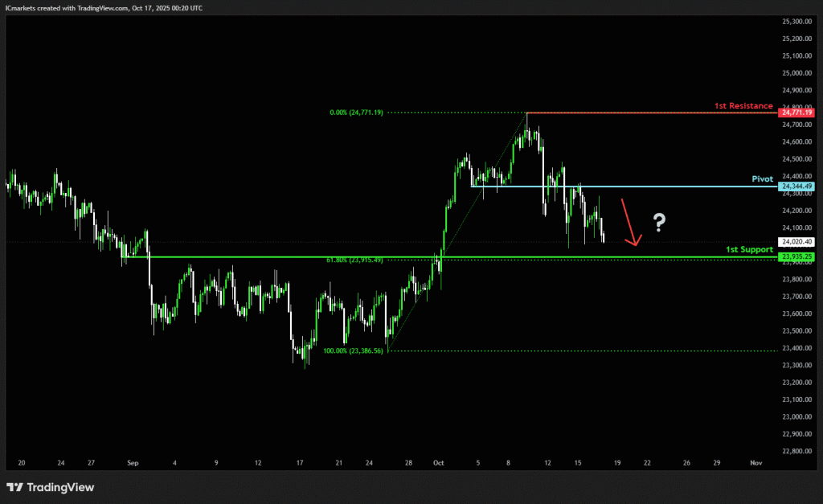Click the Oct marker on time axis
Viewport: 823px width, 504px height.
tap(438, 463)
